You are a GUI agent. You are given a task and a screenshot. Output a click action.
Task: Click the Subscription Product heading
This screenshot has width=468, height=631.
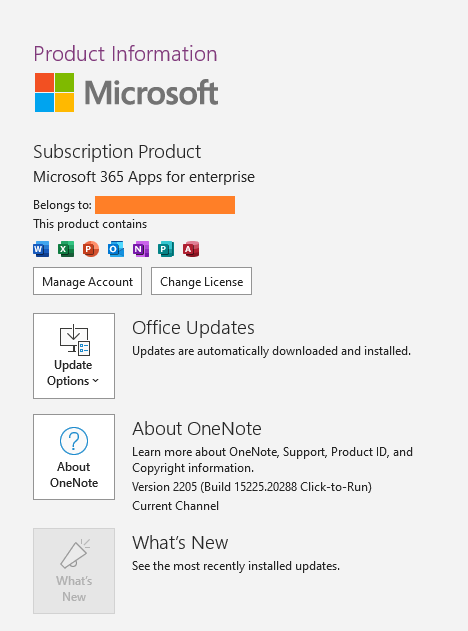pyautogui.click(x=117, y=152)
